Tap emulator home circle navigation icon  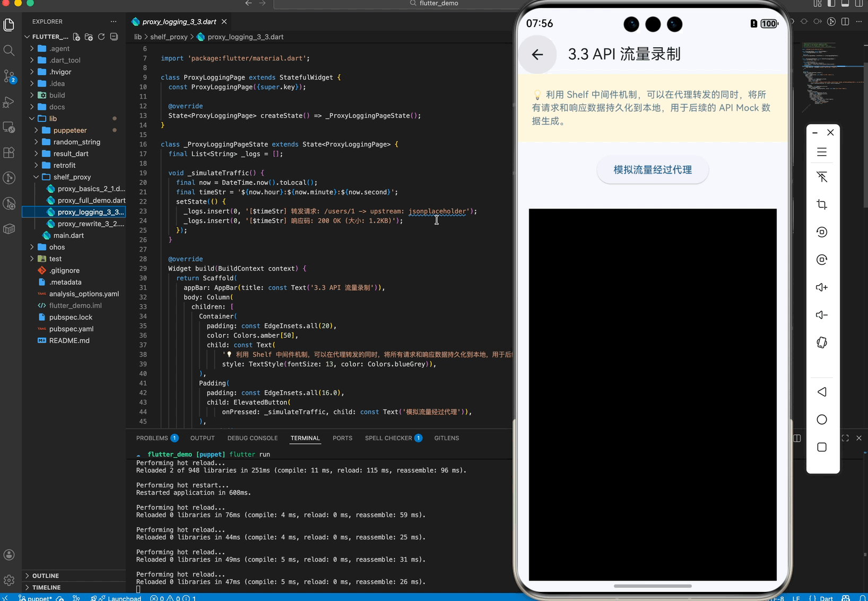[x=822, y=419]
